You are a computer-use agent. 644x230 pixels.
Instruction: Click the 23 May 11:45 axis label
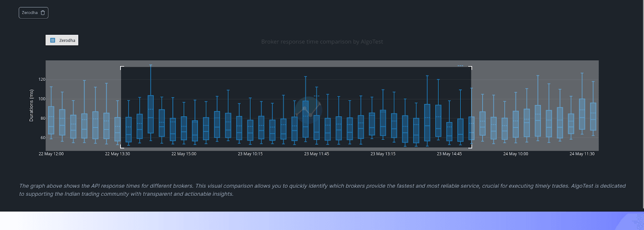point(316,154)
